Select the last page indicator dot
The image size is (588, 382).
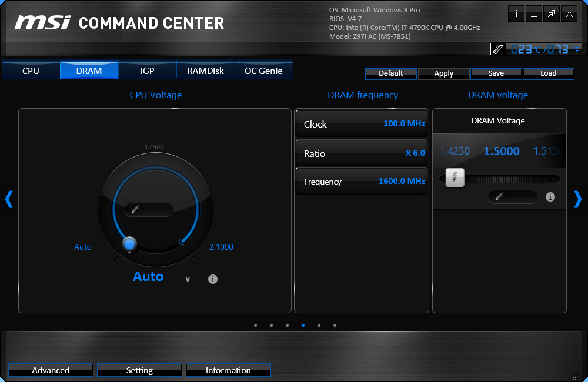335,326
